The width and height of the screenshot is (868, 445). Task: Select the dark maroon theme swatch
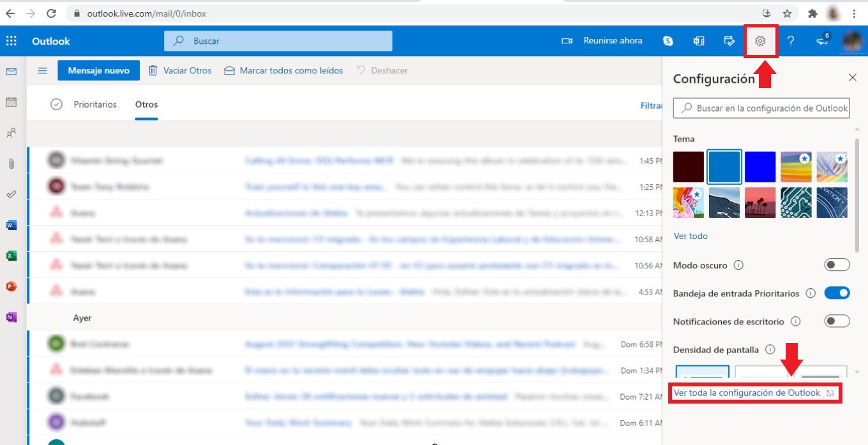689,167
